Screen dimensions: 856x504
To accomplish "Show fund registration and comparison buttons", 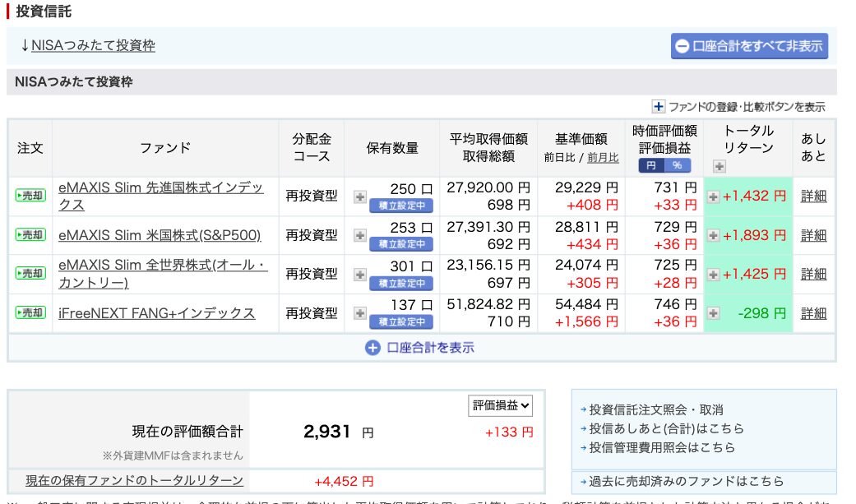I will (738, 107).
